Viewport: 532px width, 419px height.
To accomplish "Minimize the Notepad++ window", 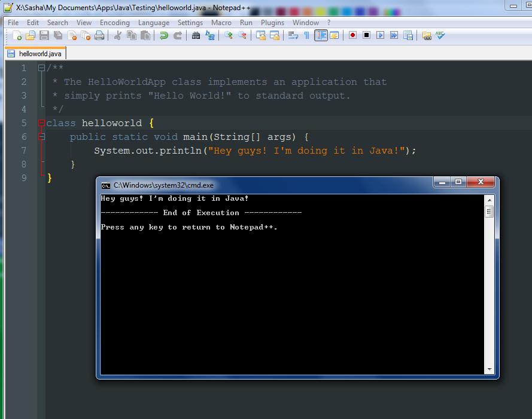I will [513, 5].
